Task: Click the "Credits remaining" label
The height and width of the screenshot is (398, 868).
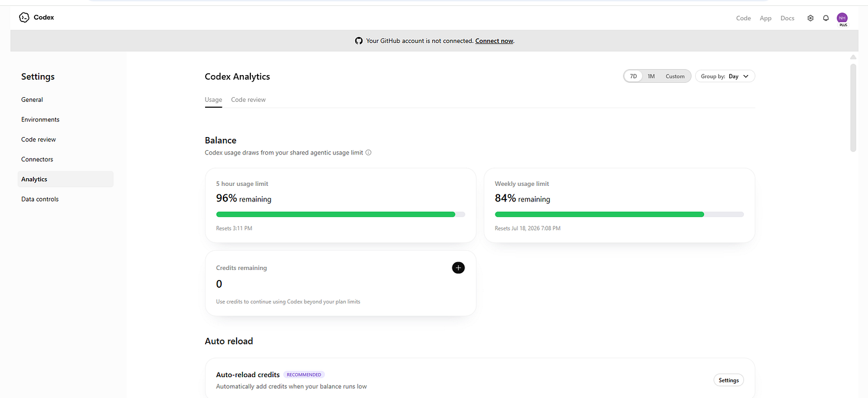Action: 241,268
